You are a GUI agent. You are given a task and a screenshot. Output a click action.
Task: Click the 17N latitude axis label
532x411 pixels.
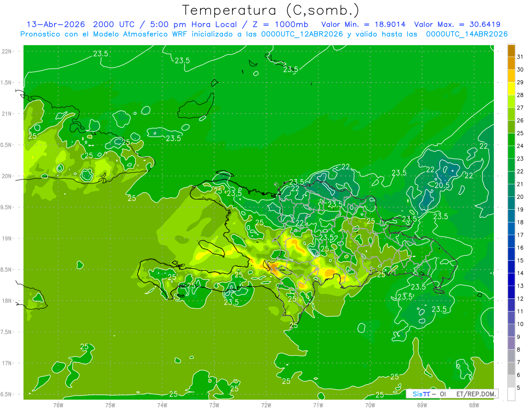coord(7,363)
